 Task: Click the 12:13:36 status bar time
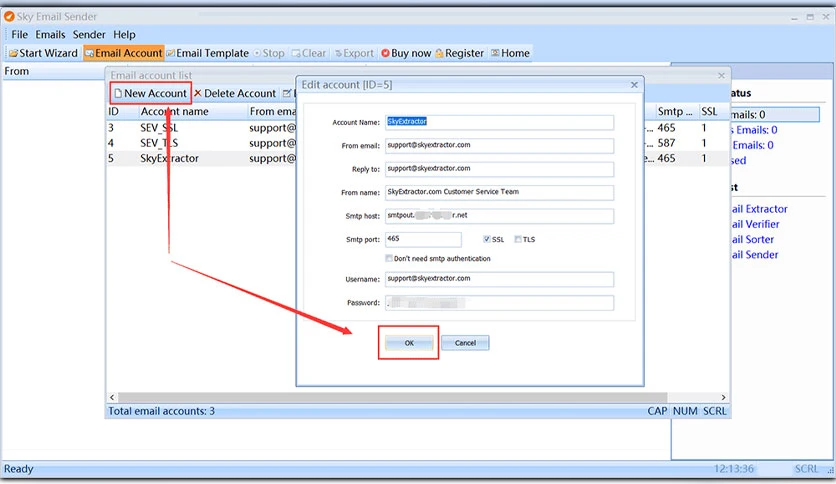(x=734, y=469)
